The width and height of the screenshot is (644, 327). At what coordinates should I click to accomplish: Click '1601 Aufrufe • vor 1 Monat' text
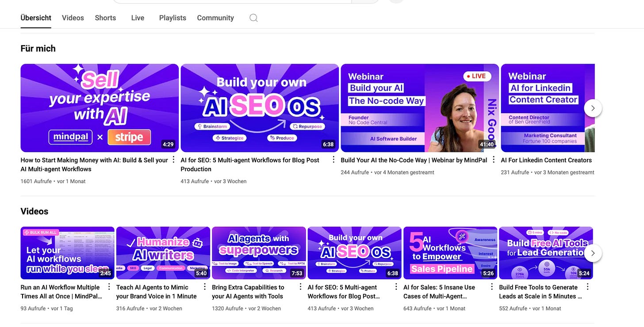pyautogui.click(x=53, y=181)
